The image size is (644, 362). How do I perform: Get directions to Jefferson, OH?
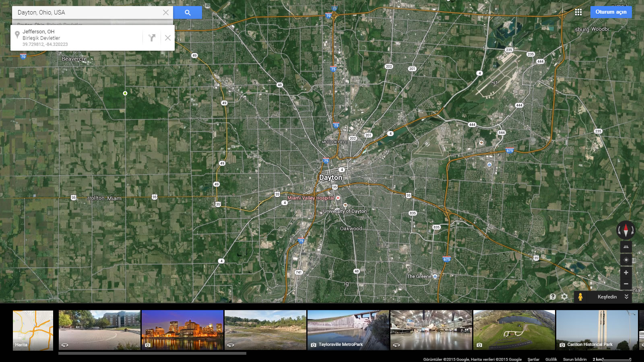point(152,38)
